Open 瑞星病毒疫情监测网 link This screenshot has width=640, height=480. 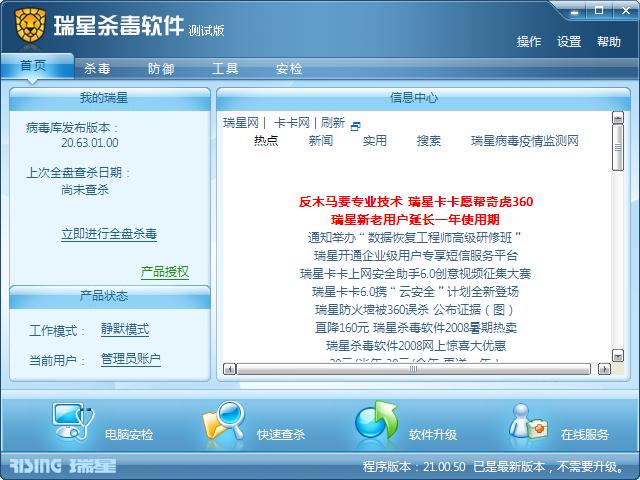pyautogui.click(x=524, y=141)
